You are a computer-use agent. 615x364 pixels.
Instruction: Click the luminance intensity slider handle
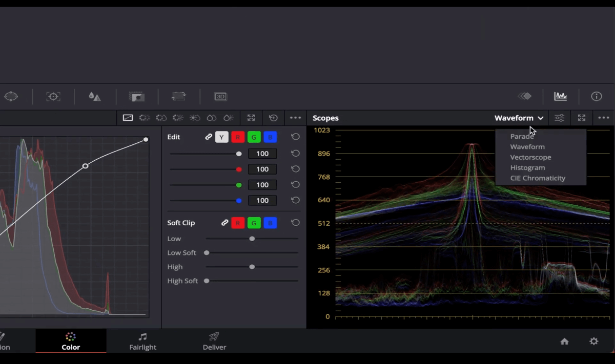(x=239, y=154)
